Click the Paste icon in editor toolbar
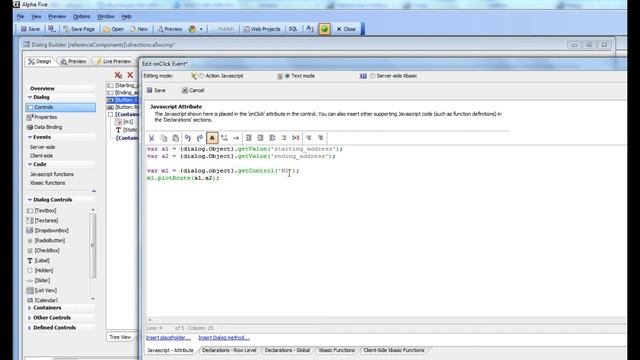Screen dimensions: 640x360 (x=176, y=138)
